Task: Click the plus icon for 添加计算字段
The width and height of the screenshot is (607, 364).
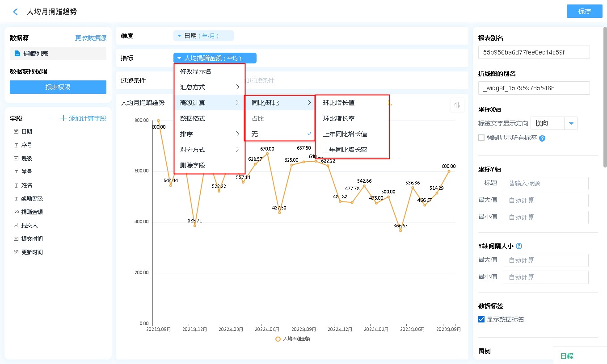Action: (63, 118)
